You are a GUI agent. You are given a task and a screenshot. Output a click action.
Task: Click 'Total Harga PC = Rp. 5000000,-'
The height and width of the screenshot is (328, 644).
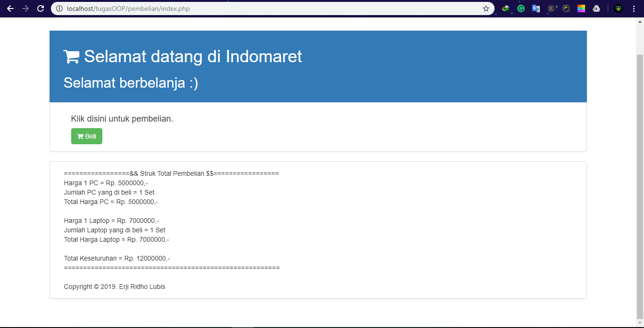[111, 202]
